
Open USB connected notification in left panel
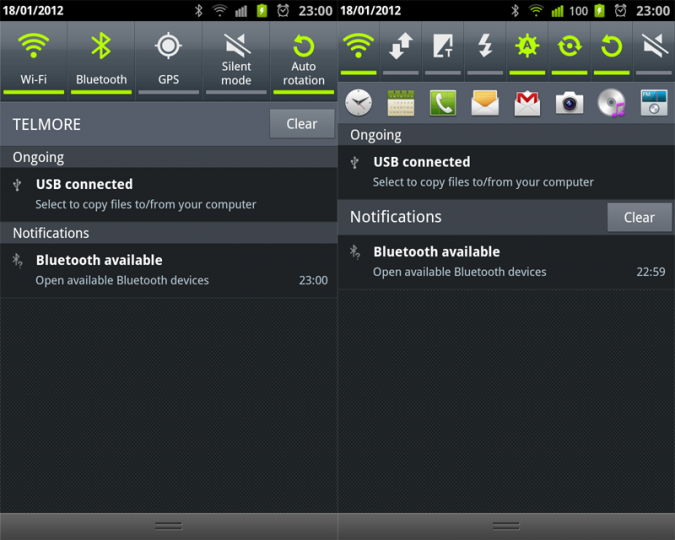click(x=168, y=194)
